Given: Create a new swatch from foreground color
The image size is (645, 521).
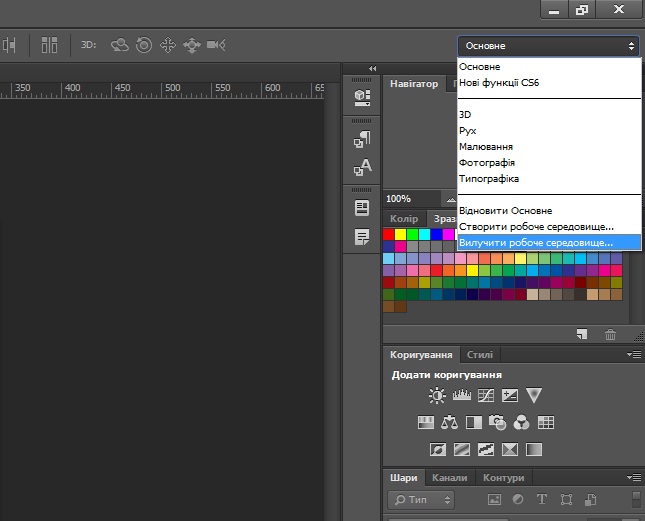Looking at the screenshot, I should click(x=582, y=334).
